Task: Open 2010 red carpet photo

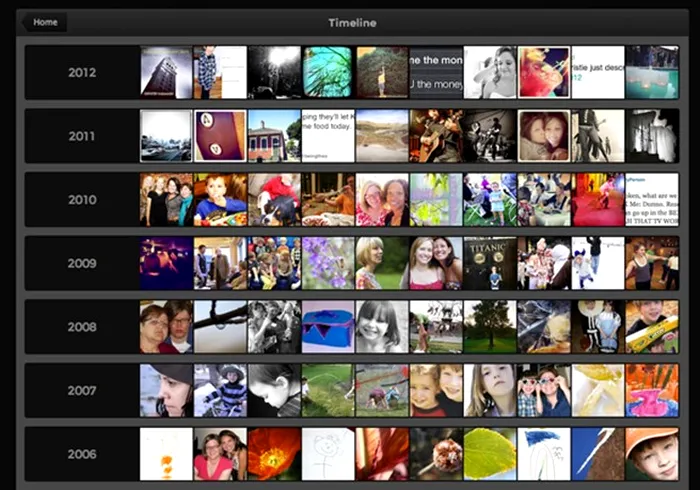Action: pyautogui.click(x=598, y=199)
